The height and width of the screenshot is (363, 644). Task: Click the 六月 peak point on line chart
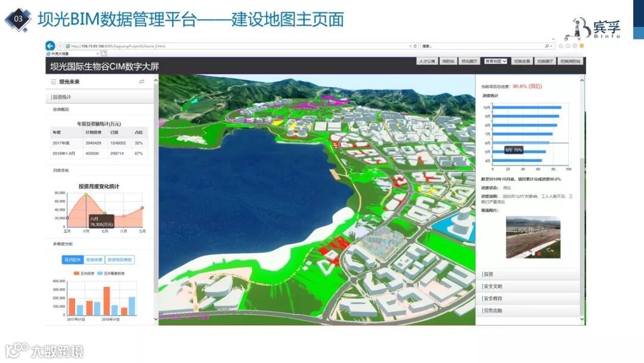(86, 195)
